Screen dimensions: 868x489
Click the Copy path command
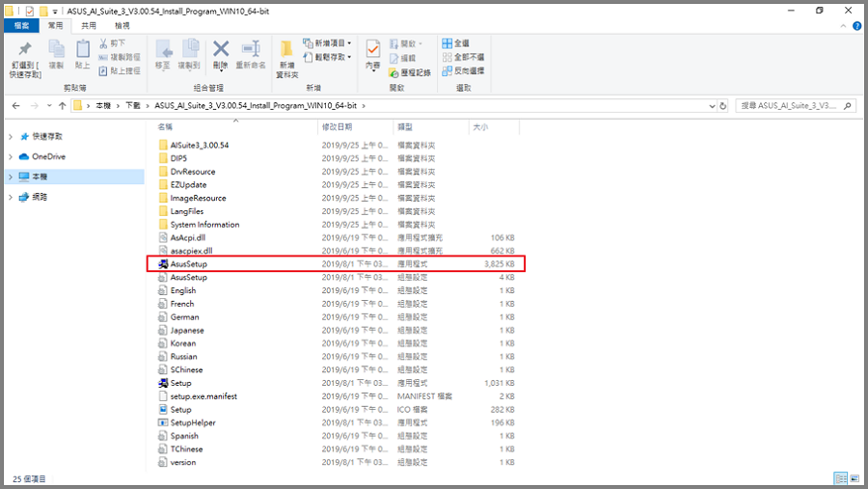[x=119, y=57]
